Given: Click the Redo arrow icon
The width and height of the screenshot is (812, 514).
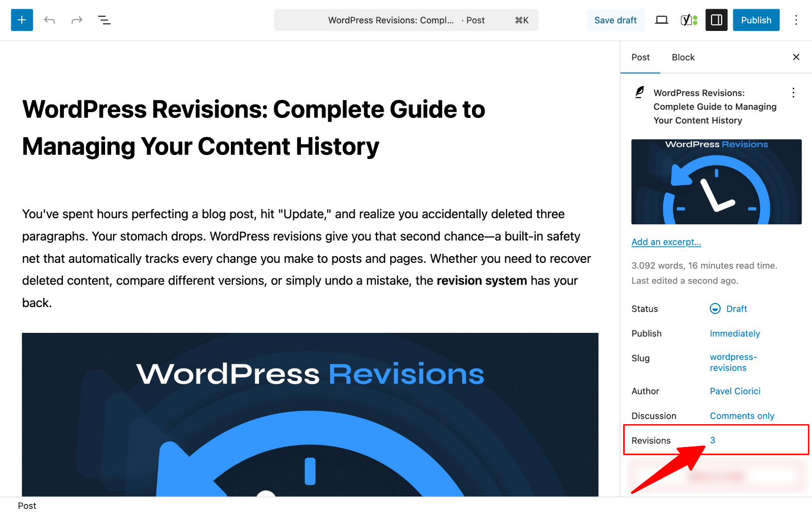Looking at the screenshot, I should pos(76,20).
